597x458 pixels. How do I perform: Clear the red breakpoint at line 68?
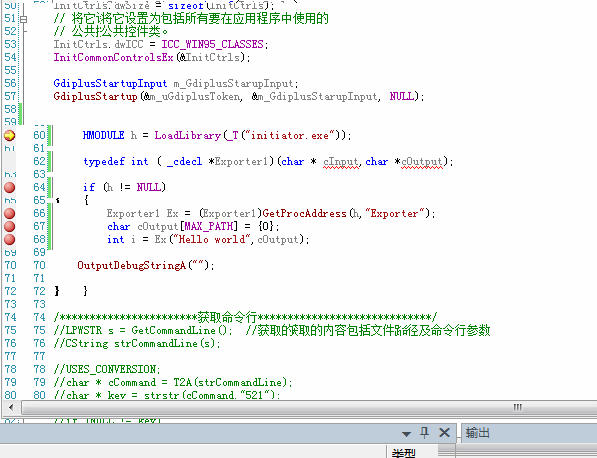pos(10,239)
